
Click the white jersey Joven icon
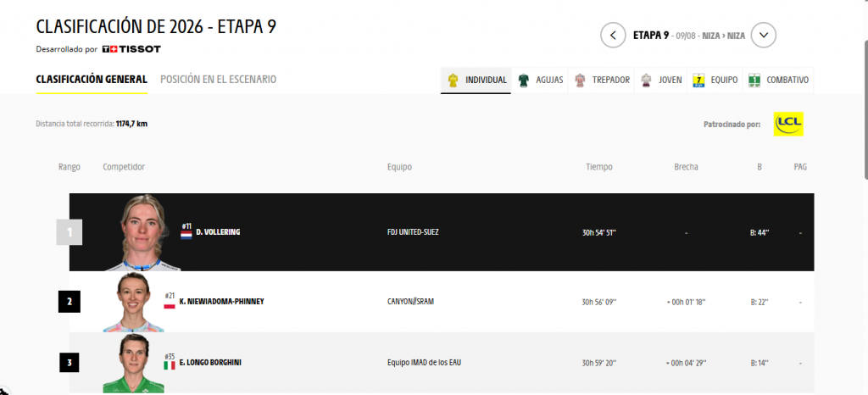point(645,81)
